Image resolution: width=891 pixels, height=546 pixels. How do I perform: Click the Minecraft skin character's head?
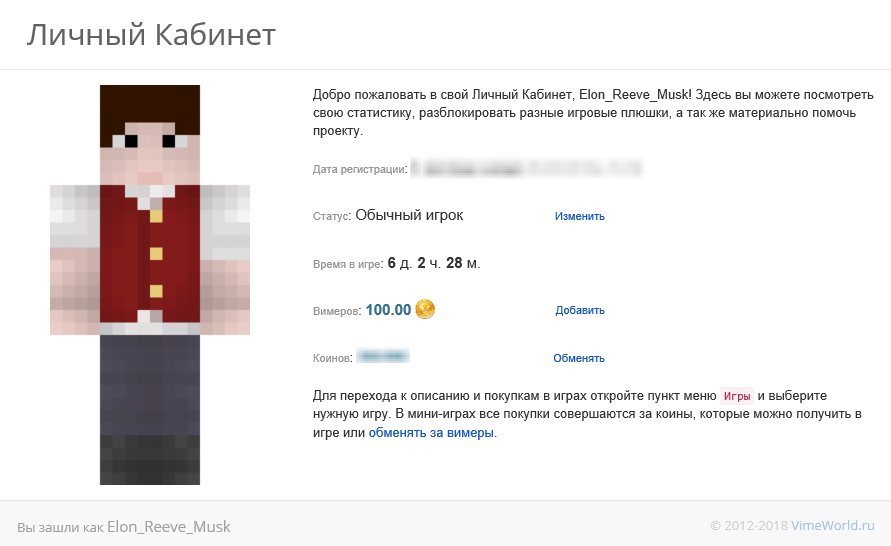(150, 135)
